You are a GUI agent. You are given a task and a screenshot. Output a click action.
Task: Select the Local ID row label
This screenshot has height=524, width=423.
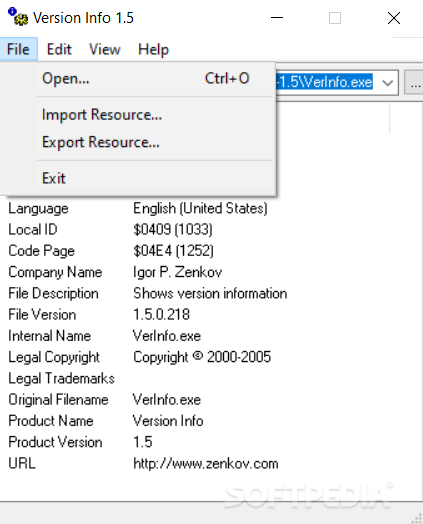click(33, 230)
